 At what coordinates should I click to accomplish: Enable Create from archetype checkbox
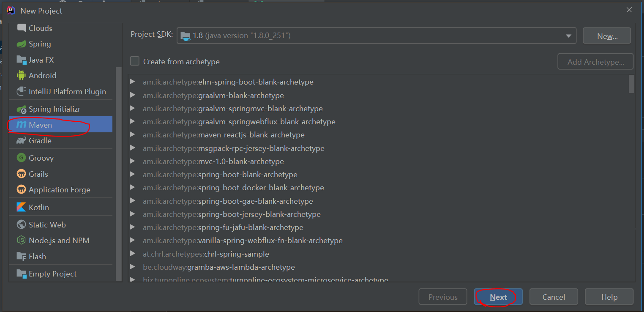[x=134, y=61]
